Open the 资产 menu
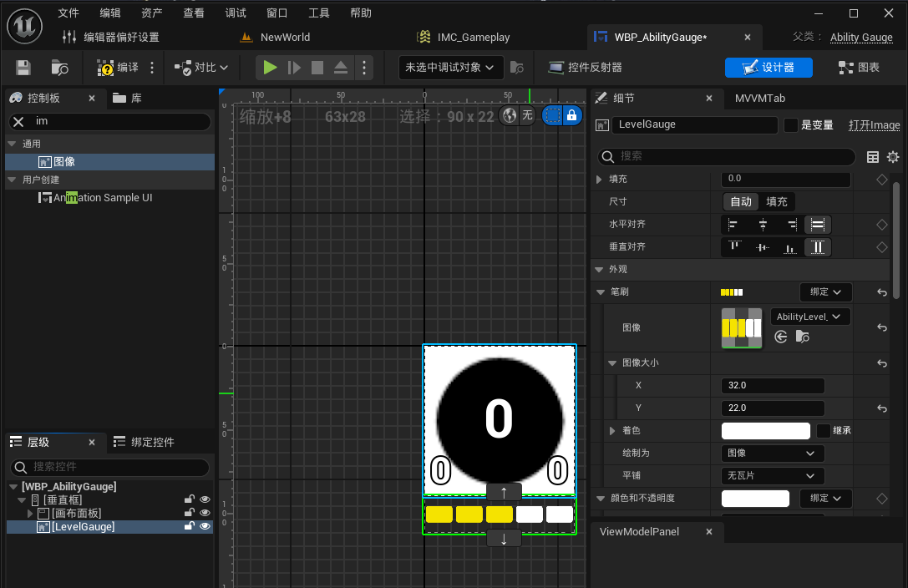The width and height of the screenshot is (908, 588). pyautogui.click(x=152, y=13)
